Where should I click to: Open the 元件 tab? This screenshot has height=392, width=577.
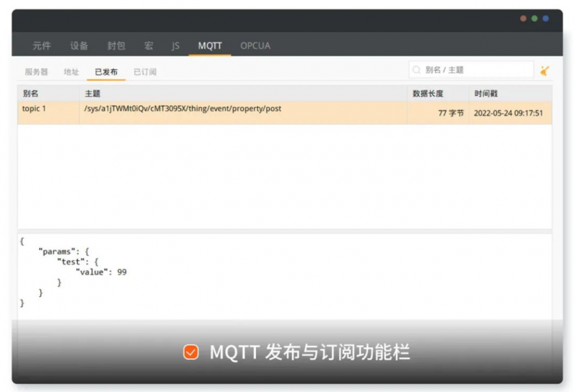pyautogui.click(x=42, y=45)
